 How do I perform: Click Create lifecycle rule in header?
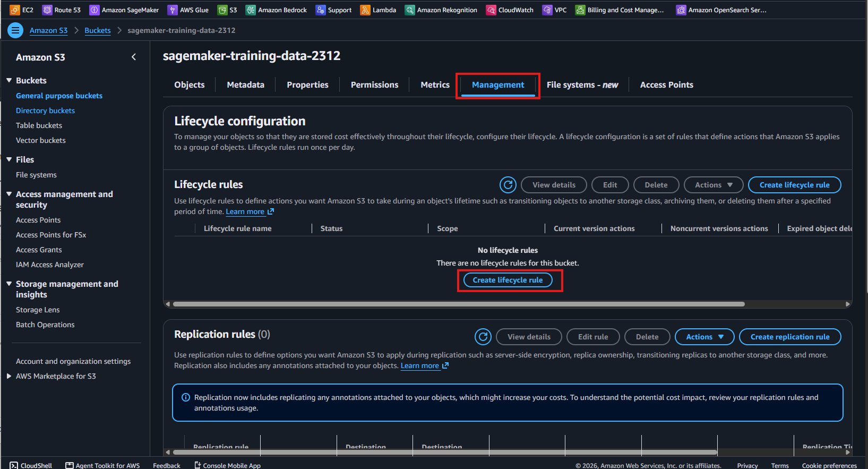(795, 185)
